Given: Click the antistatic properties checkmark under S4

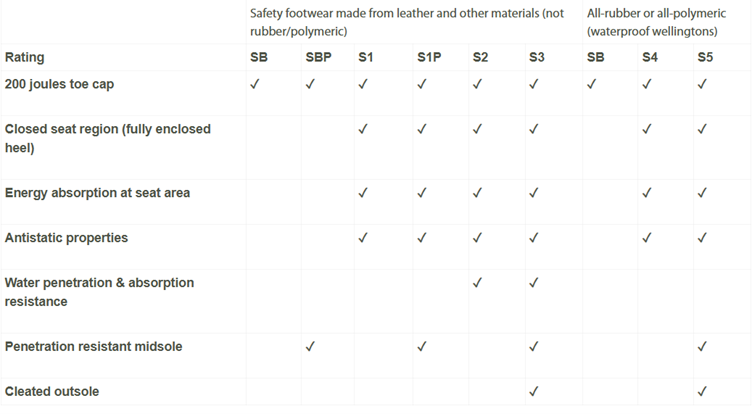Looking at the screenshot, I should (x=647, y=238).
